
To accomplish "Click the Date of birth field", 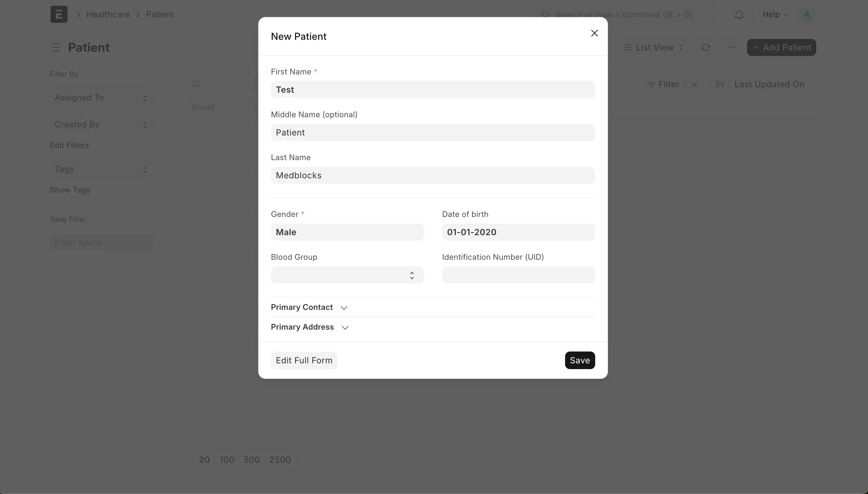I will (x=518, y=232).
